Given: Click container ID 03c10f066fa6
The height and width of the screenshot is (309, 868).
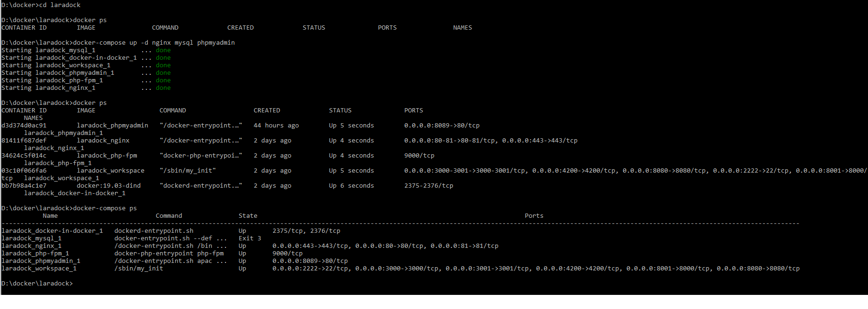Looking at the screenshot, I should pos(24,171).
